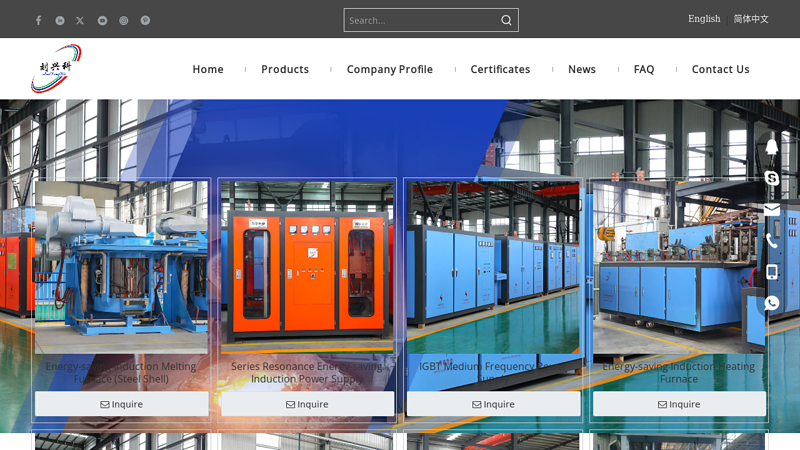This screenshot has width=800, height=450.
Task: Focus the Search input field
Action: pyautogui.click(x=421, y=20)
